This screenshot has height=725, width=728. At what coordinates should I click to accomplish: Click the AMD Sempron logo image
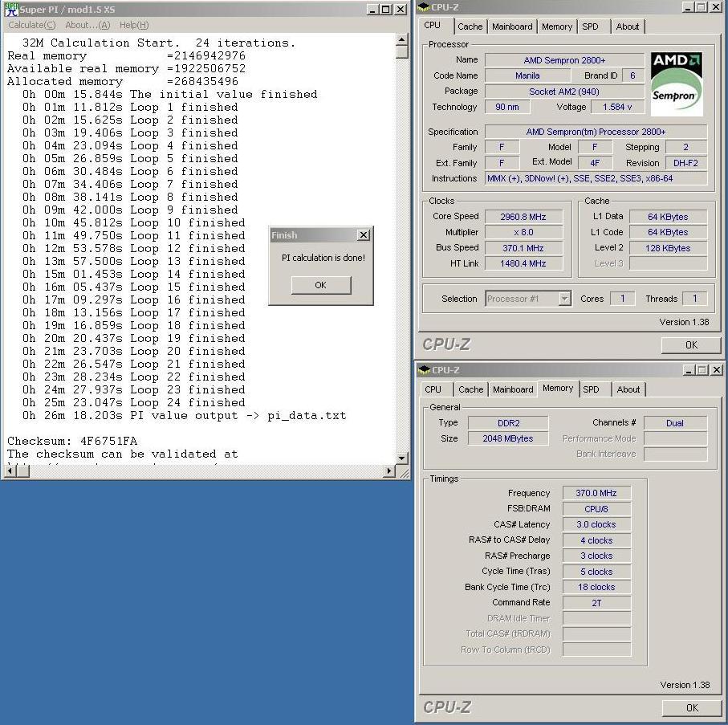[677, 83]
